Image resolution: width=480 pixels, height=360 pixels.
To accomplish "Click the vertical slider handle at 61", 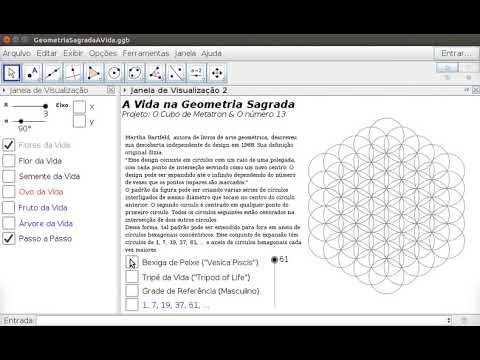I will click(274, 260).
